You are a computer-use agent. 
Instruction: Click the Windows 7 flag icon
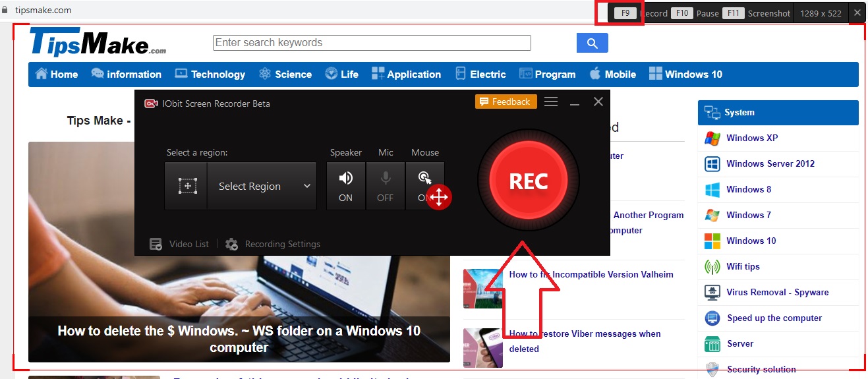pyautogui.click(x=712, y=216)
